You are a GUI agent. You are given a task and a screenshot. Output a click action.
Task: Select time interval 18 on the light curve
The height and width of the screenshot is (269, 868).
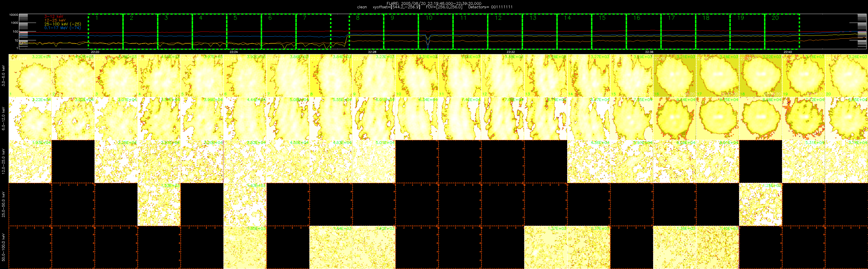(x=713, y=32)
